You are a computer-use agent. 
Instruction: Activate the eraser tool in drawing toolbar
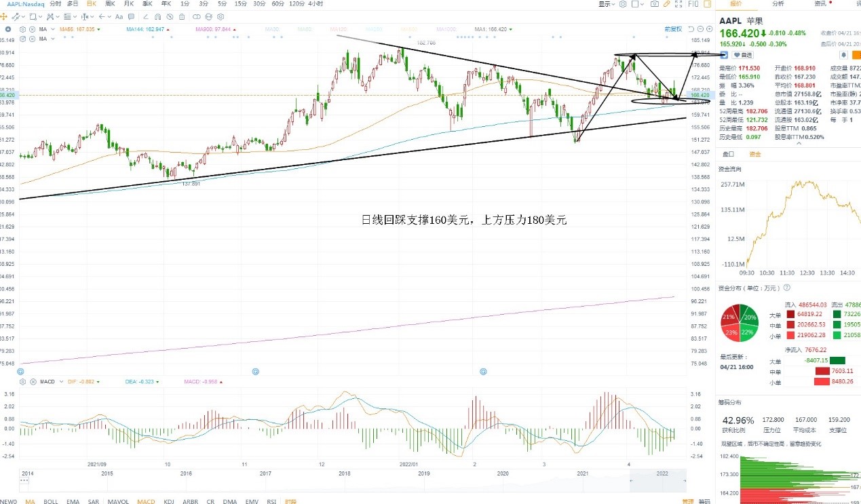(x=146, y=16)
